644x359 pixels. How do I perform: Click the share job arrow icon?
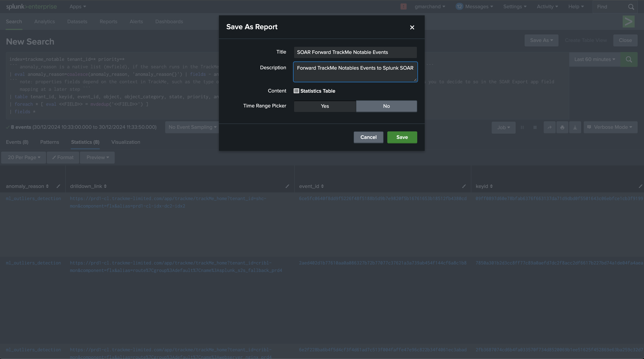coord(550,128)
